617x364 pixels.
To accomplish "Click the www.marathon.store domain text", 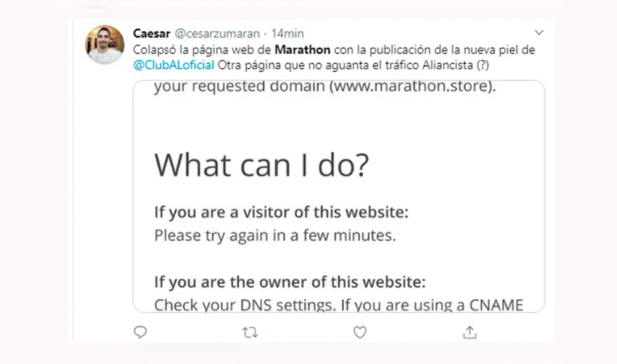I will click(410, 87).
